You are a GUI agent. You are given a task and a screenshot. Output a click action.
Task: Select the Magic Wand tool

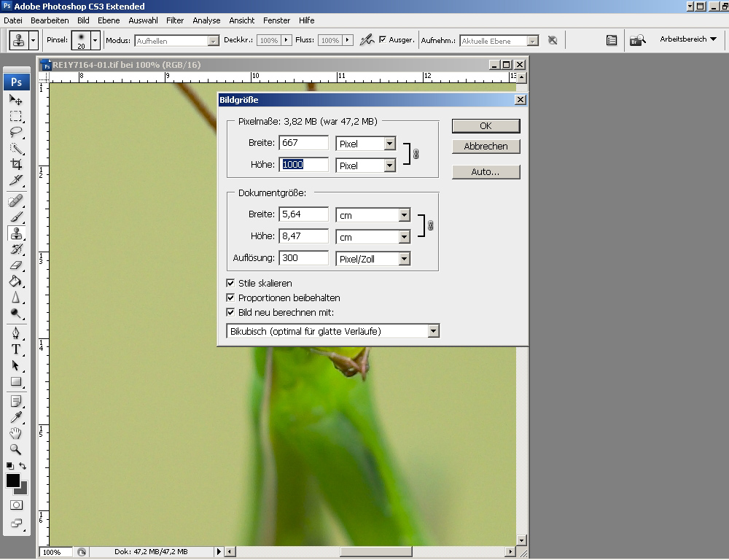(x=16, y=148)
